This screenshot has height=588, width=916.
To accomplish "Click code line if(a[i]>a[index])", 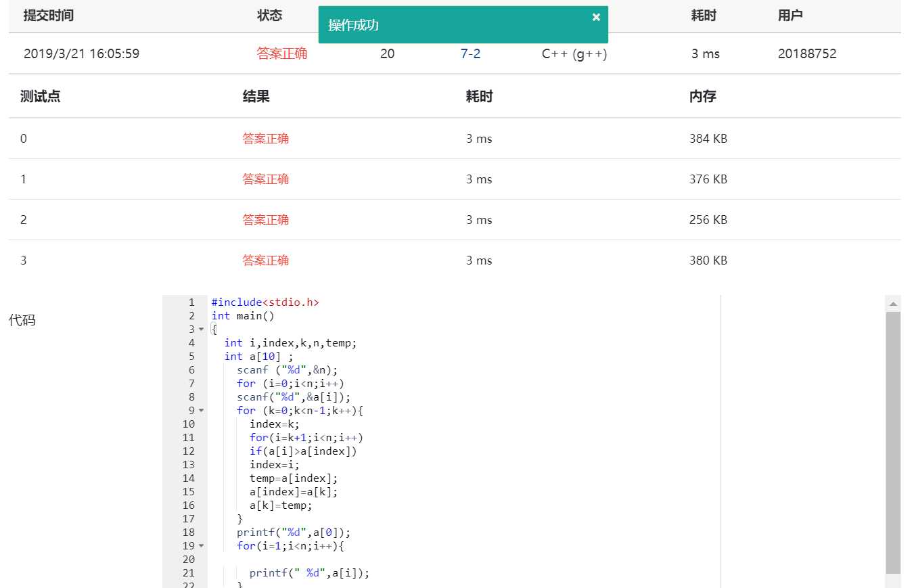I will 303,451.
